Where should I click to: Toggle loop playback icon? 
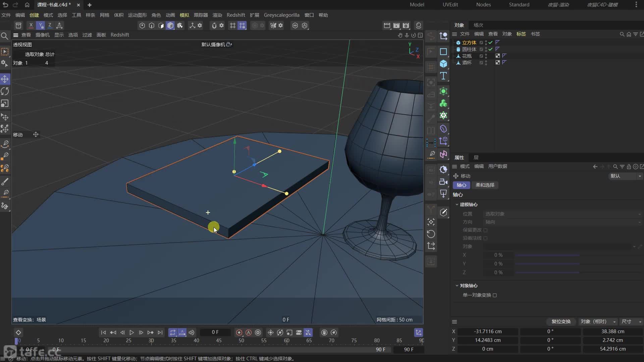172,333
